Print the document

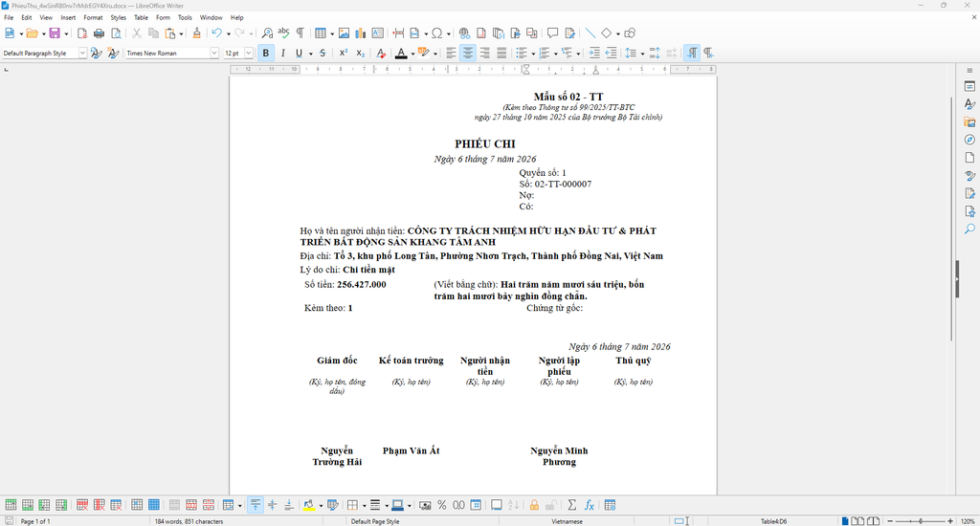tap(99, 33)
